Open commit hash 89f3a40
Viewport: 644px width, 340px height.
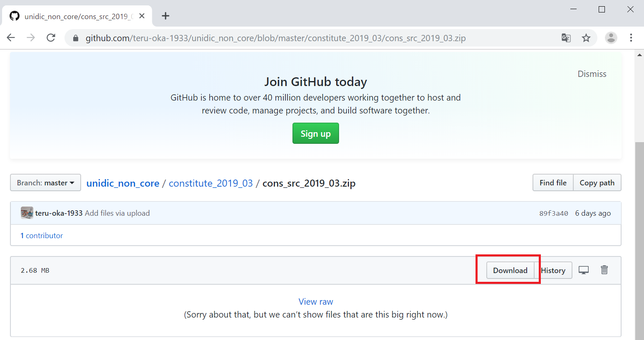553,213
